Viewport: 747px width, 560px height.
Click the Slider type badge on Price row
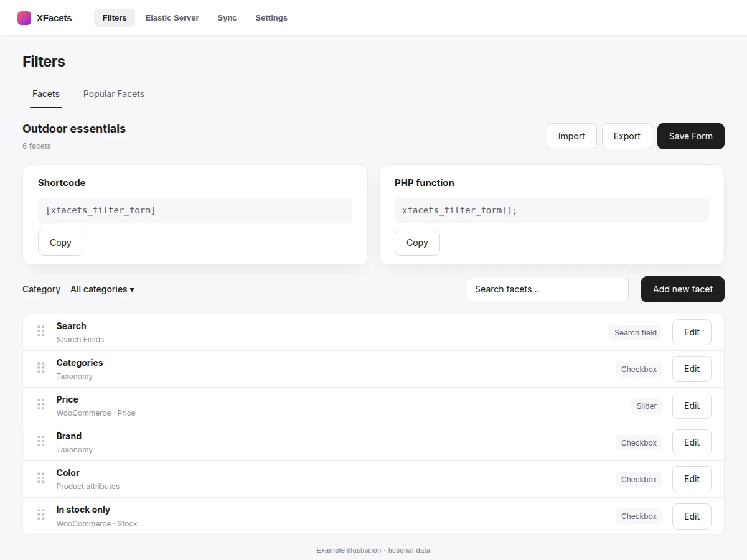pyautogui.click(x=647, y=406)
